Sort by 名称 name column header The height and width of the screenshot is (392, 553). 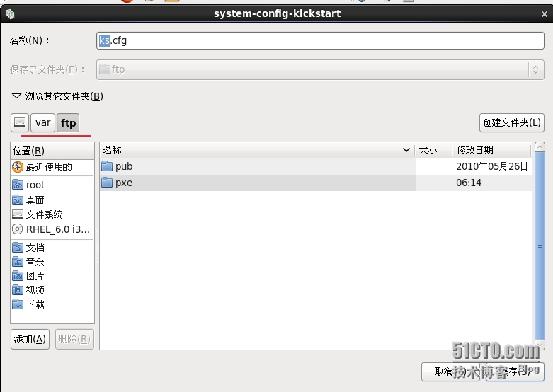(x=257, y=150)
